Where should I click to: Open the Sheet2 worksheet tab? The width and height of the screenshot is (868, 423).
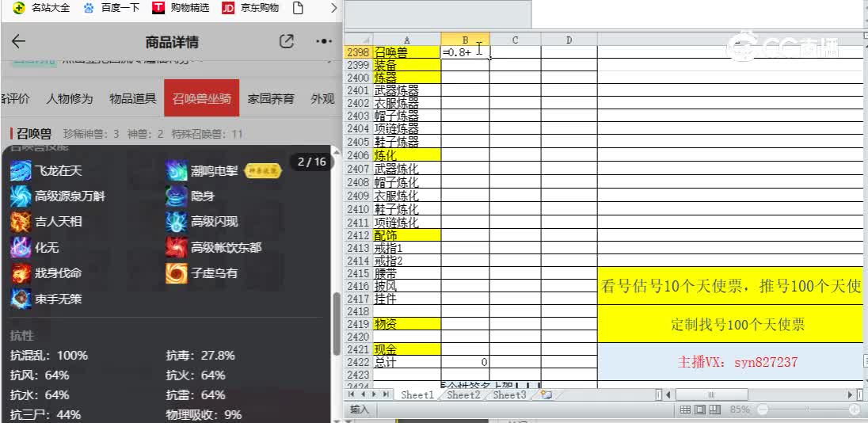click(463, 394)
